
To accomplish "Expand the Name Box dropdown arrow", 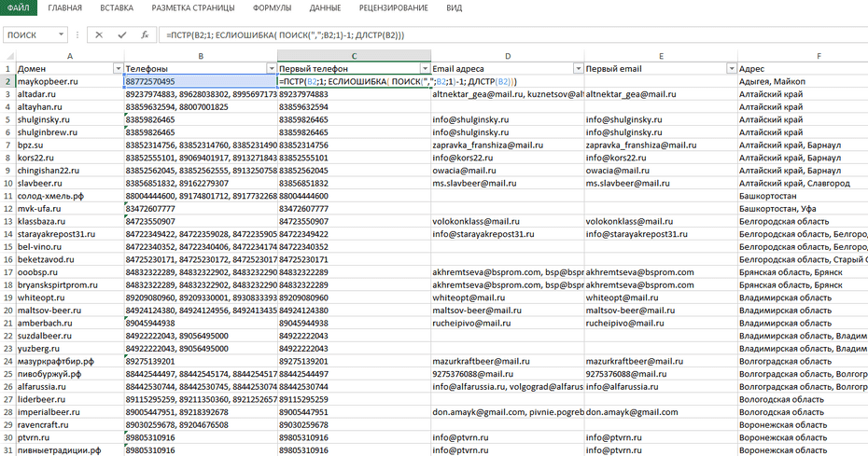I will [x=61, y=35].
